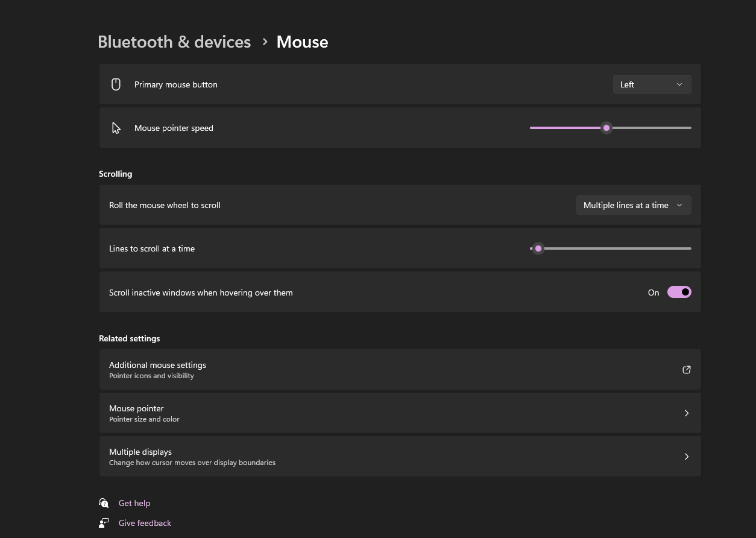Click the Lines to scroll at a time slider thumb
The image size is (756, 538).
point(538,248)
